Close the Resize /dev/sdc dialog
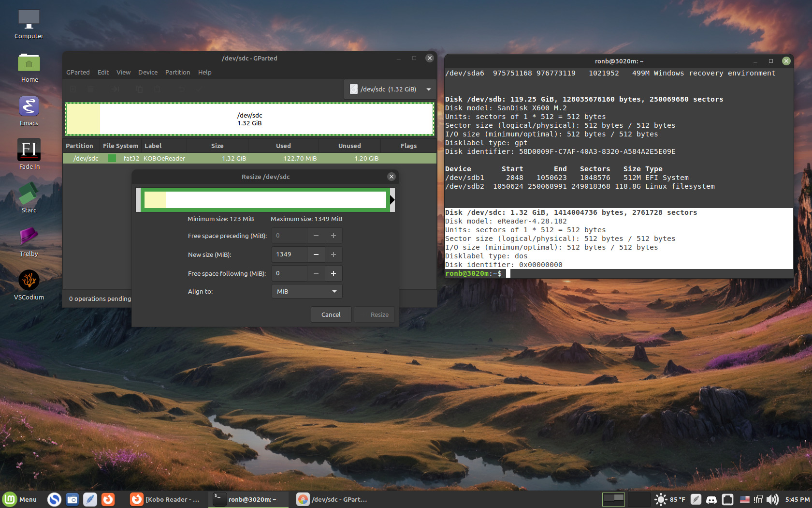 pyautogui.click(x=391, y=177)
